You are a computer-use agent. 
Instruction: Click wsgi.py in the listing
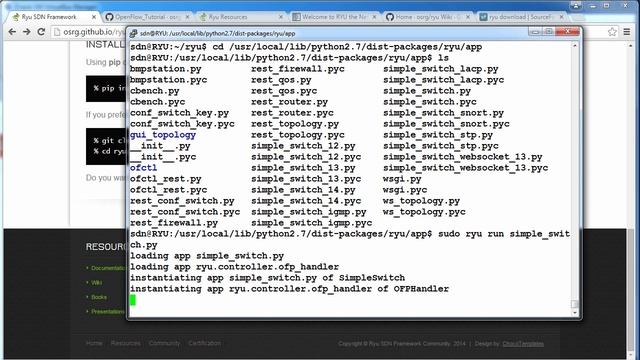[402, 179]
